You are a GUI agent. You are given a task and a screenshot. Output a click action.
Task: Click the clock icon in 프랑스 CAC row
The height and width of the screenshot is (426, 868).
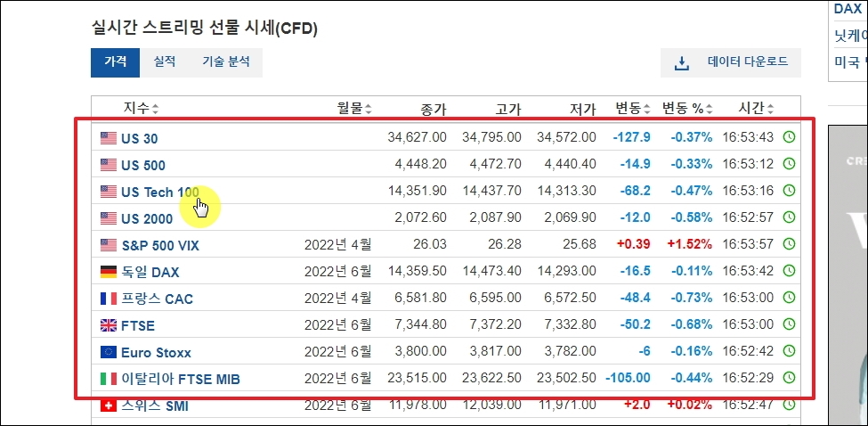(789, 297)
